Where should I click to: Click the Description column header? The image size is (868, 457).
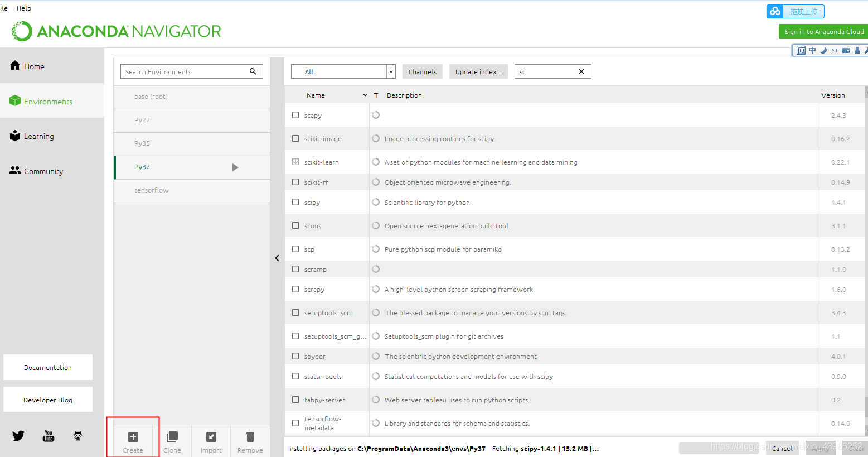(404, 95)
